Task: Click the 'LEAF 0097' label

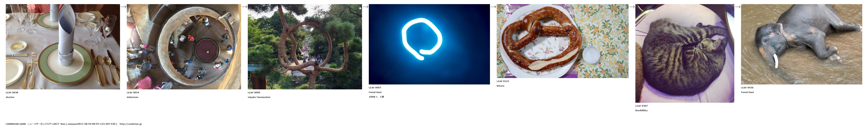Action: pyautogui.click(x=375, y=87)
